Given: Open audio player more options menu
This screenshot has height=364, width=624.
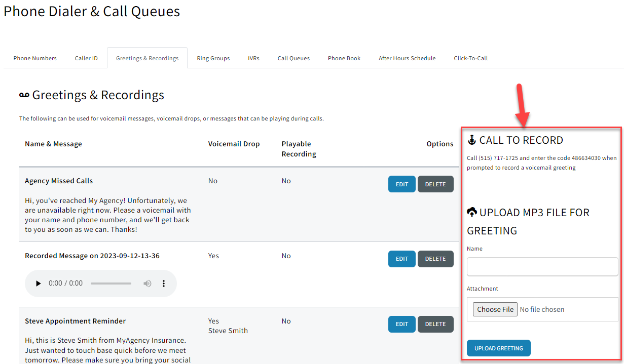Looking at the screenshot, I should coord(164,284).
